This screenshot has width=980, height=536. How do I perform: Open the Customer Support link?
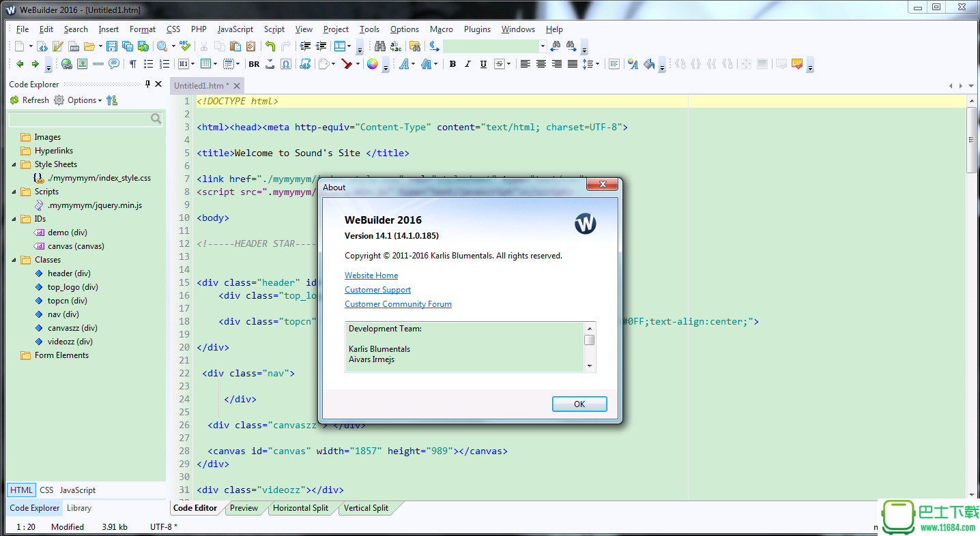[x=377, y=290]
